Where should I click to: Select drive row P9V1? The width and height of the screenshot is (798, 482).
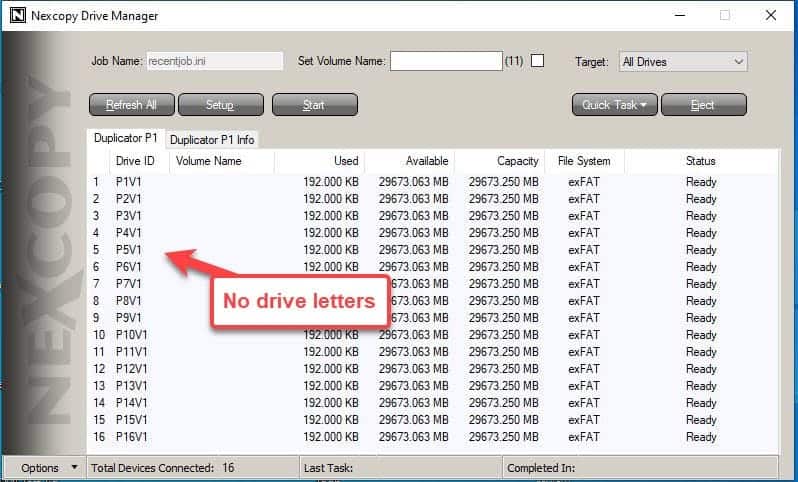click(433, 318)
